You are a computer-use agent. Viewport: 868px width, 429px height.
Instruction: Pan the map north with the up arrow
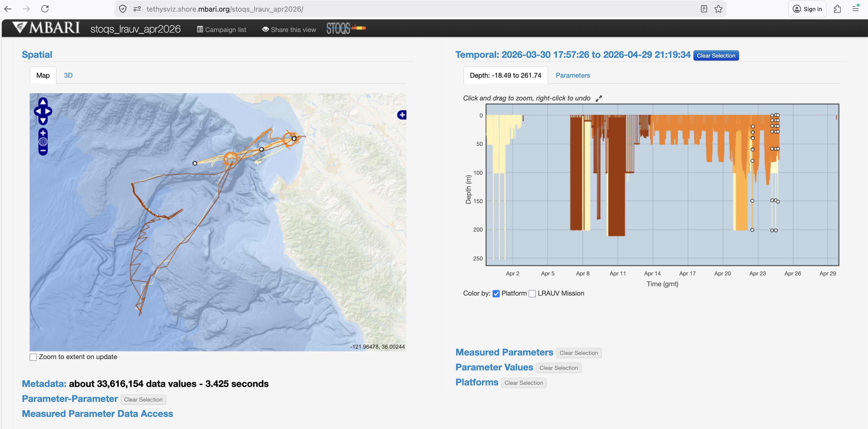(43, 102)
